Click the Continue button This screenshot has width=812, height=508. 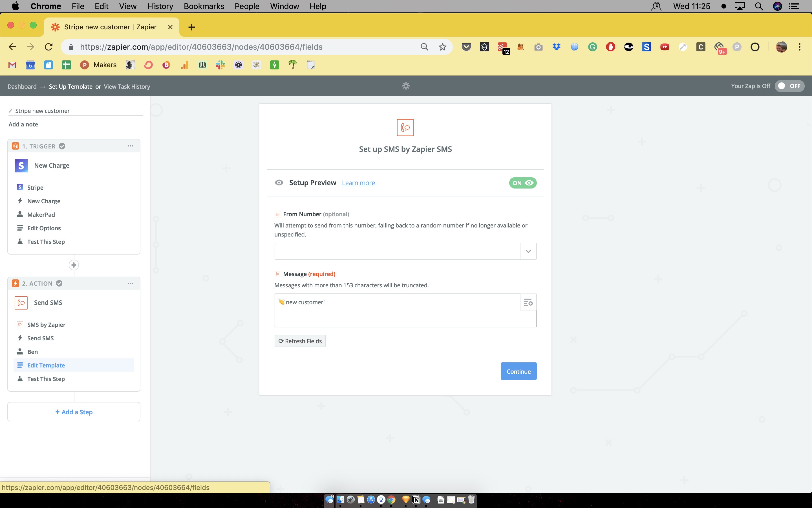518,371
